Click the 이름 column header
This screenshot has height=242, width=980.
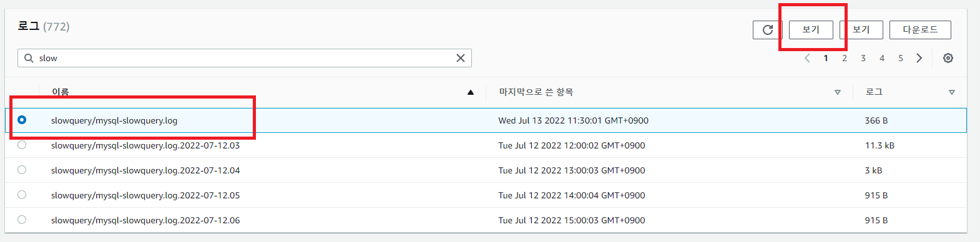click(x=61, y=92)
